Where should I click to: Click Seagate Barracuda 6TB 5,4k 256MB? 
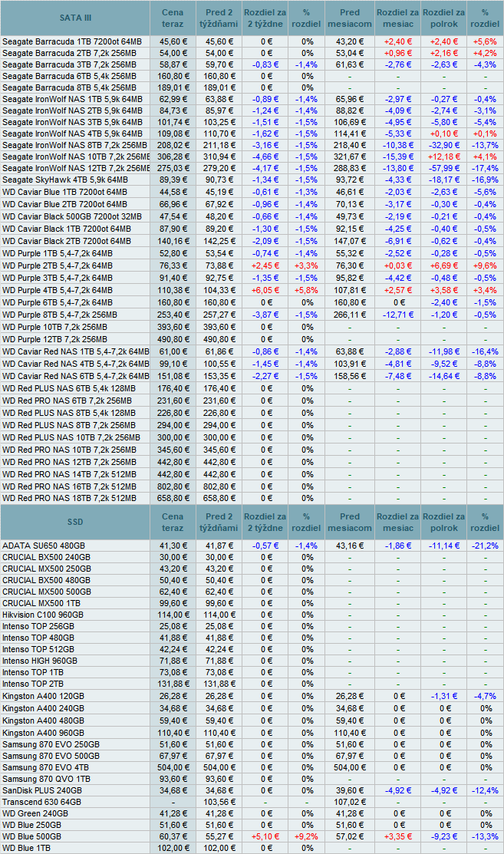coord(69,76)
